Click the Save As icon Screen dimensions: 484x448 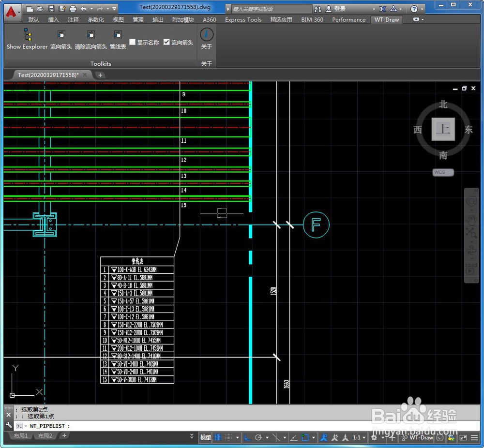pyautogui.click(x=62, y=9)
